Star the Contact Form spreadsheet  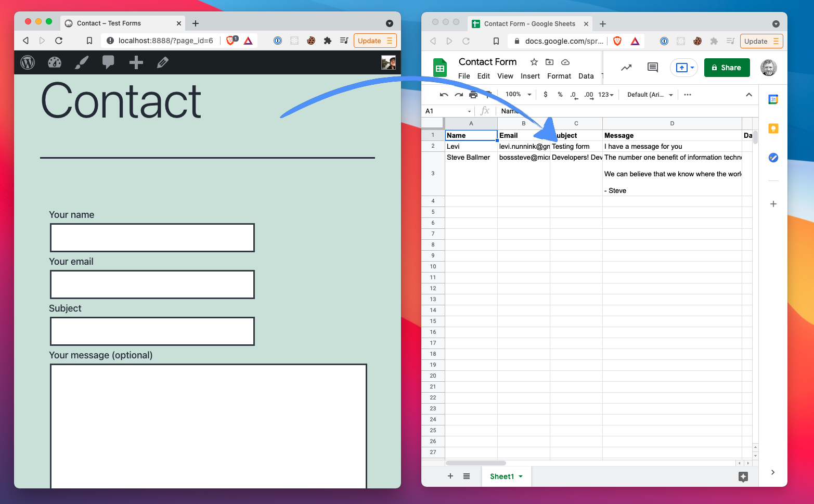[x=534, y=62]
